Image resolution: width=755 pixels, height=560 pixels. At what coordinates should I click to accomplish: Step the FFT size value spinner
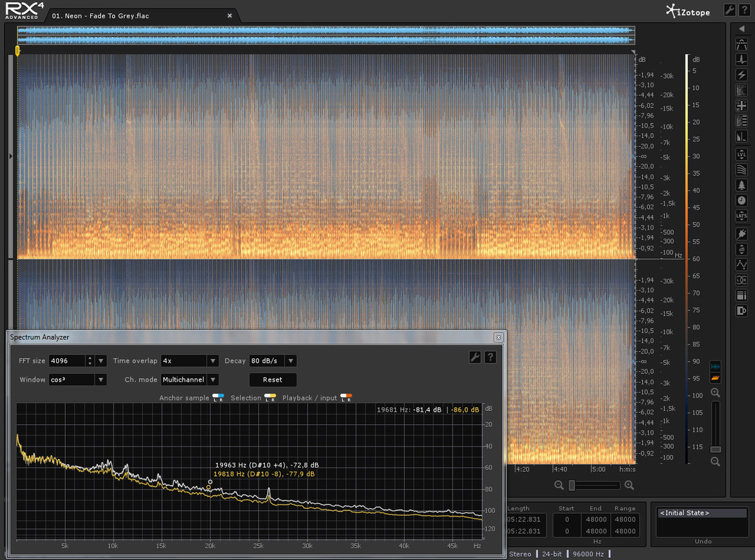(90, 360)
